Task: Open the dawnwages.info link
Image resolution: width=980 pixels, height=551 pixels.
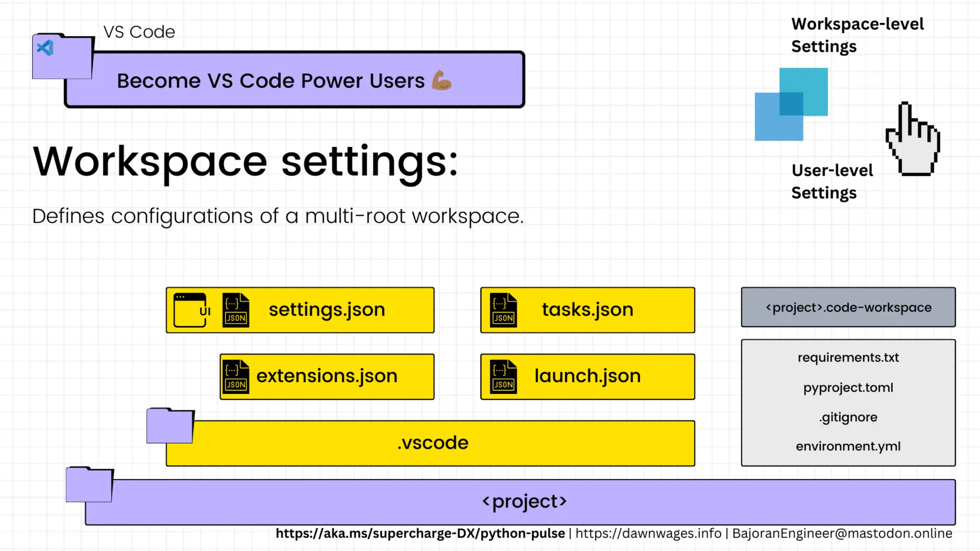Action: point(648,534)
